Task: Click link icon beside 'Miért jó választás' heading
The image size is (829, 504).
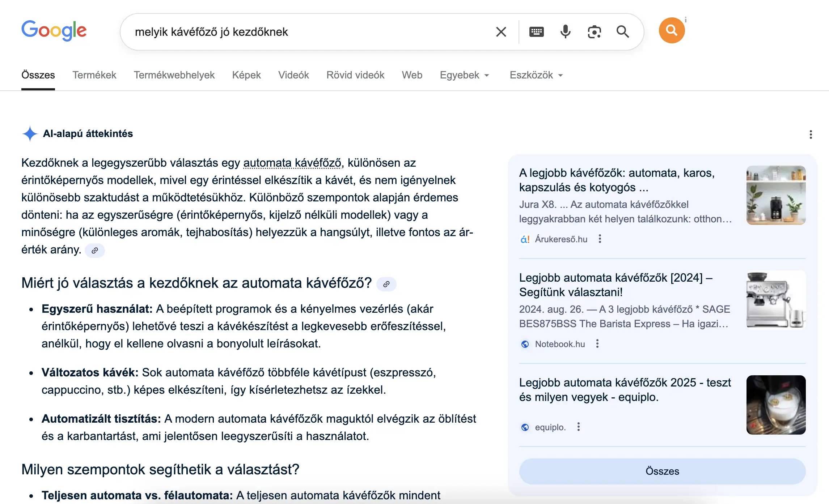Action: click(386, 284)
